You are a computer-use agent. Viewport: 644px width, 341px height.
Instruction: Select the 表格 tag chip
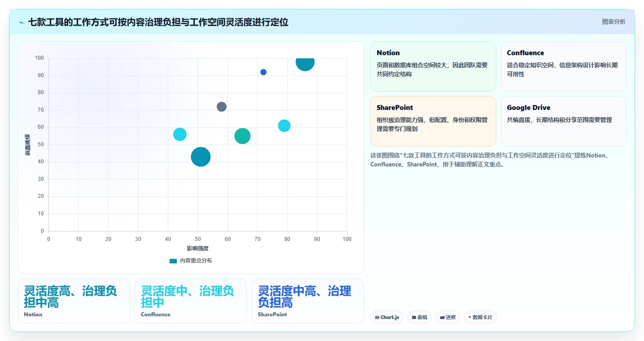[419, 317]
